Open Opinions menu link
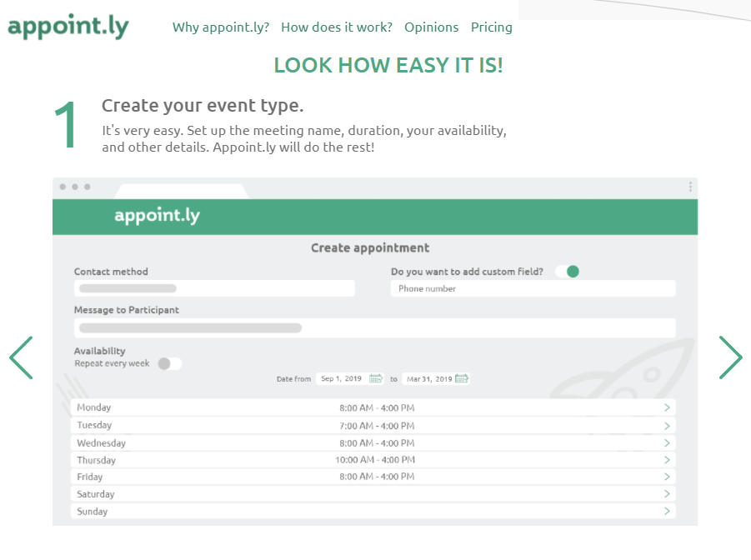 coord(432,27)
